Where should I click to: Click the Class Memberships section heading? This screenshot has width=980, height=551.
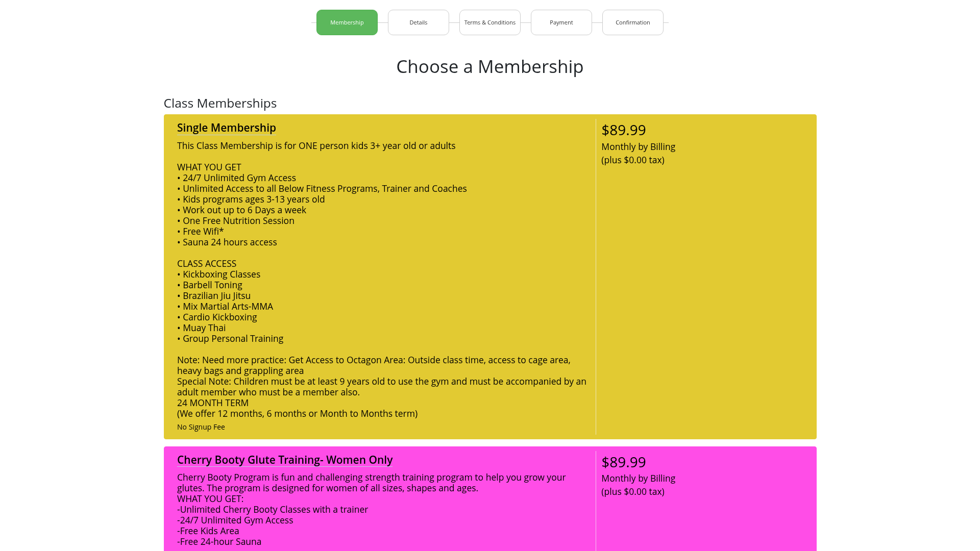[220, 104]
